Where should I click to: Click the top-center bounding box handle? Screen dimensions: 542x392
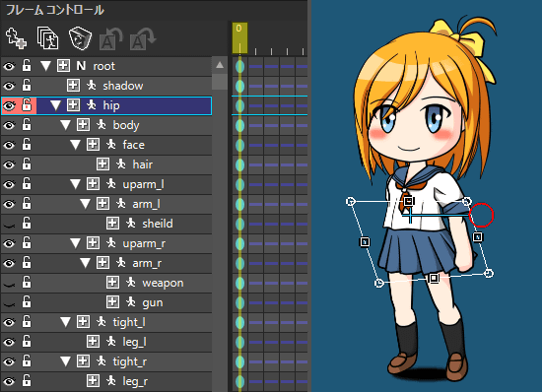[409, 201]
